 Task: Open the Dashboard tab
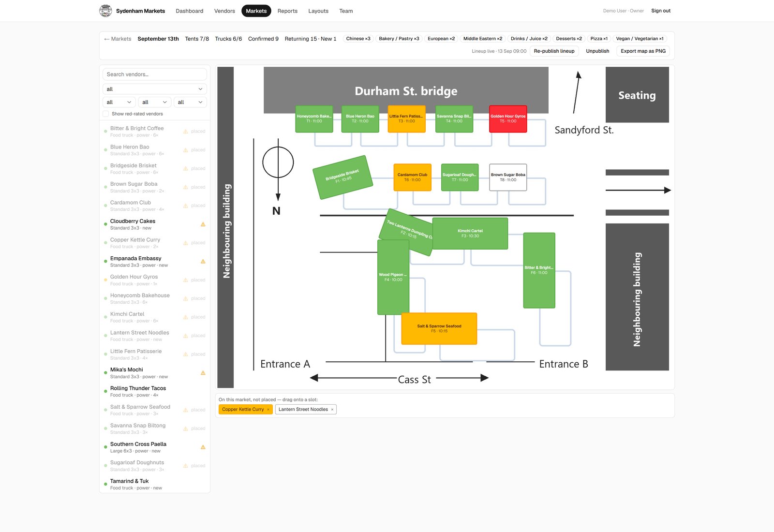[x=190, y=11]
